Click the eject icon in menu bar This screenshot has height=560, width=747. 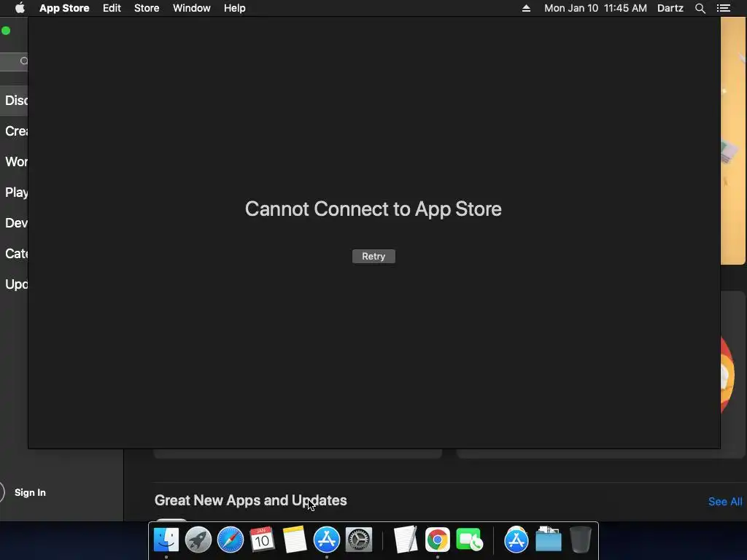tap(526, 8)
